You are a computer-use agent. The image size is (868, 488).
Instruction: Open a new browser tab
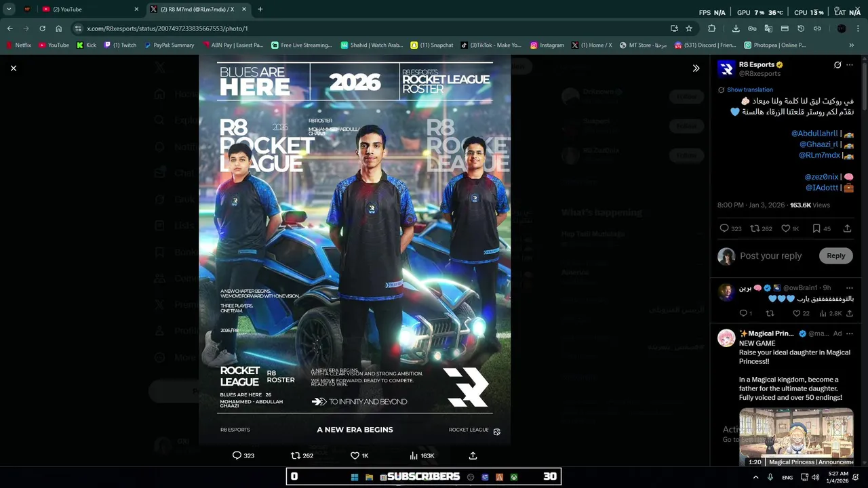coord(260,9)
